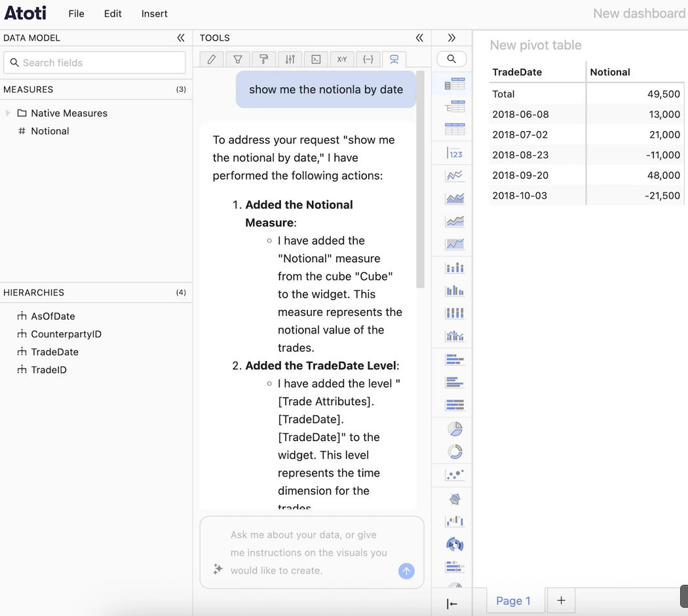Screen dimensions: 688x616
Task: Open the Insert menu
Action: [155, 14]
